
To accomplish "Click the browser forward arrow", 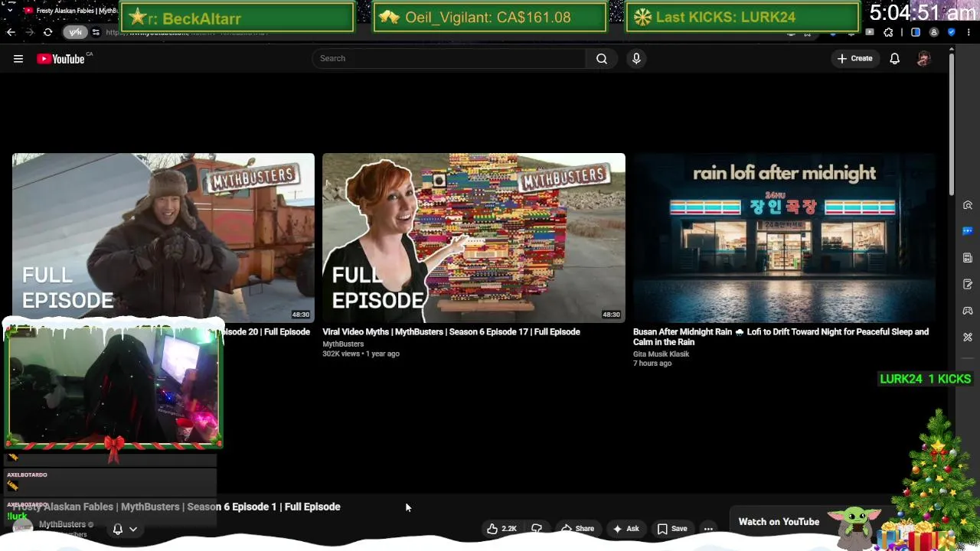I will [29, 32].
